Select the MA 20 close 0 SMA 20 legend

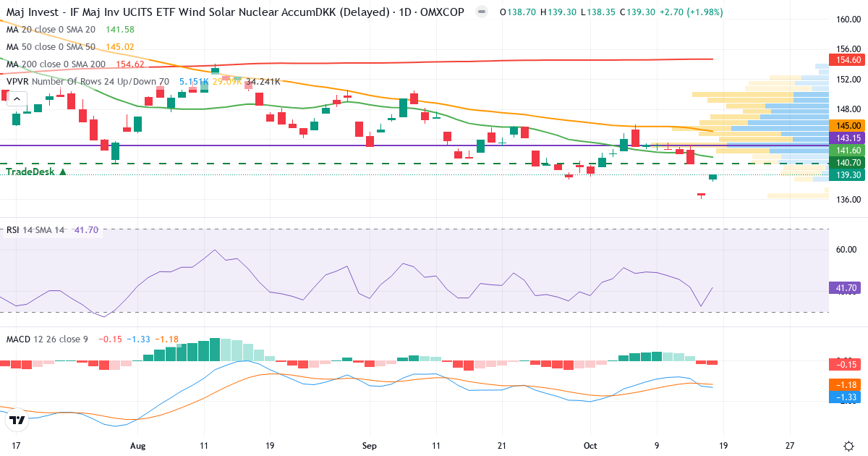point(51,29)
